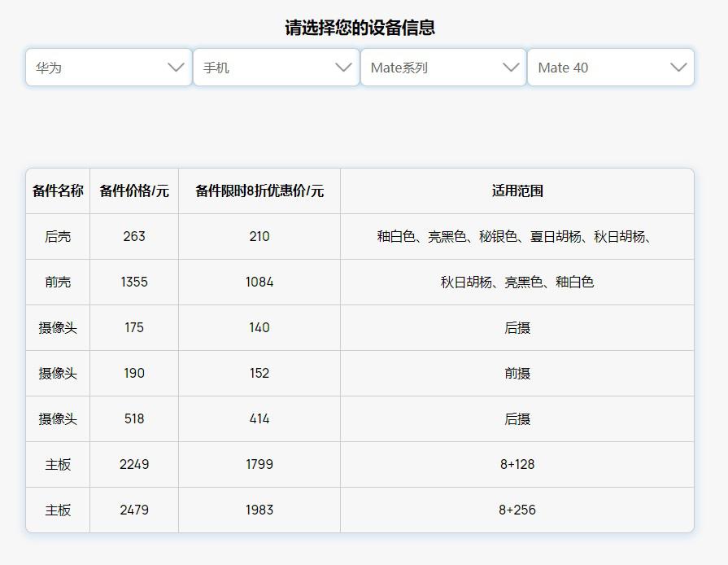Viewport: 728px width, 565px height.
Task: Click the 518 camera price cell
Action: point(134,419)
